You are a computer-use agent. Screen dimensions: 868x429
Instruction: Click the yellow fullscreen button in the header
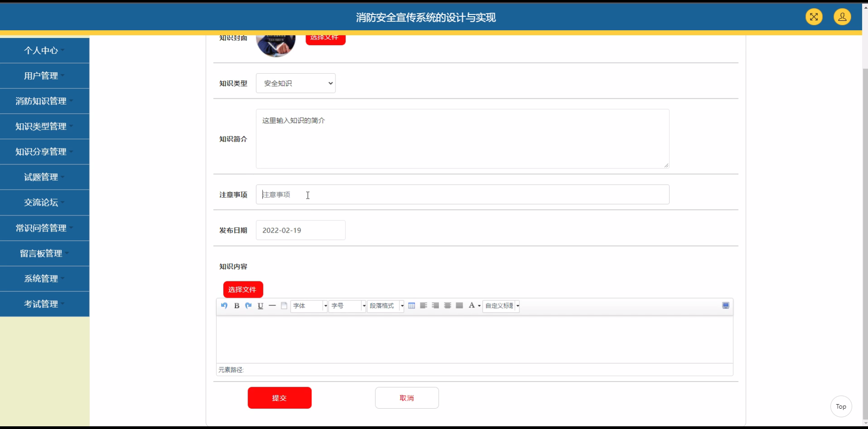pyautogui.click(x=814, y=17)
